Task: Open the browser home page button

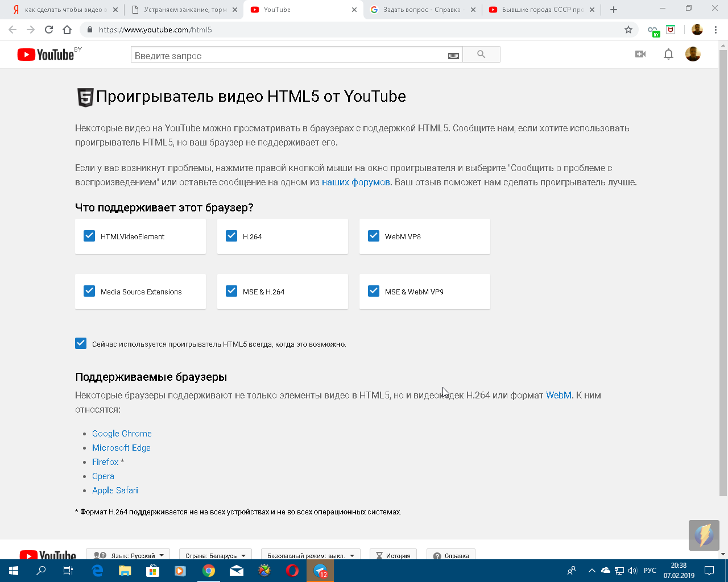Action: coord(67,30)
